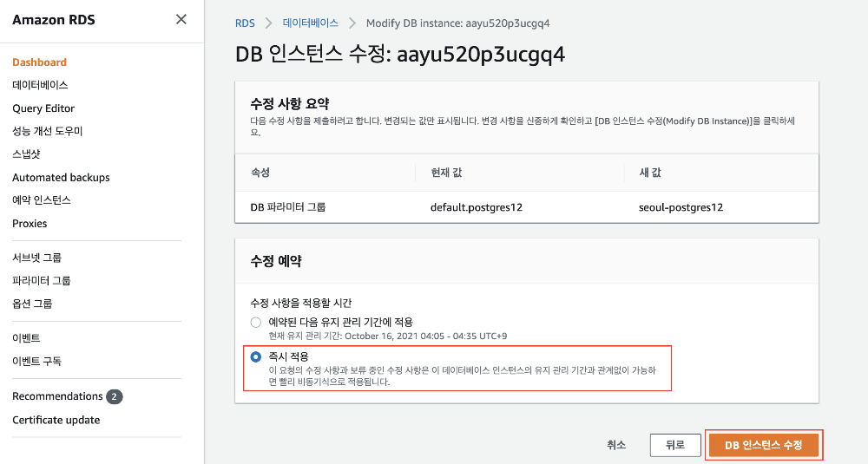Click the 뒤로 button
The width and height of the screenshot is (868, 464).
click(674, 445)
